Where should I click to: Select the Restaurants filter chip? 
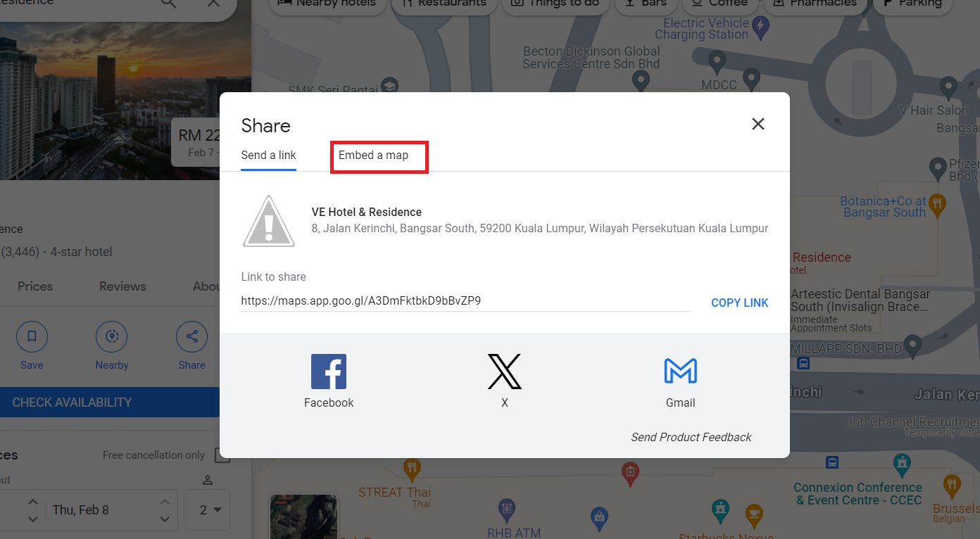444,4
